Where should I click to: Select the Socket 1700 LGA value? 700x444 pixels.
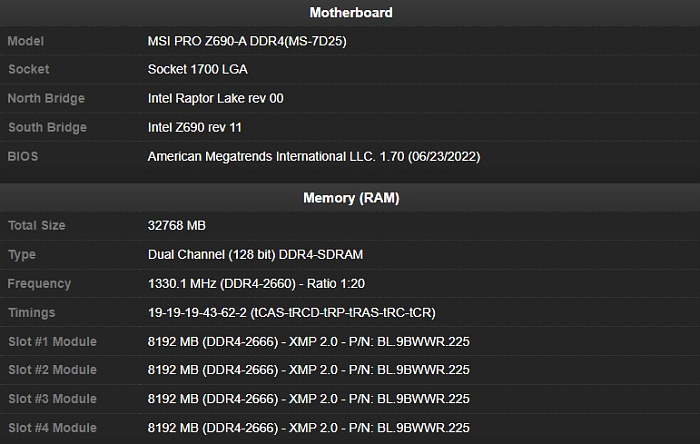[197, 69]
